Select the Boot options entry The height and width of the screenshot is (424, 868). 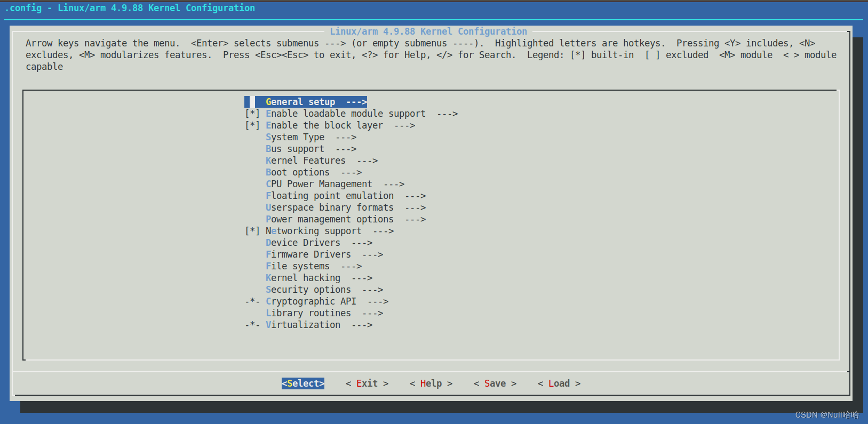pos(298,172)
